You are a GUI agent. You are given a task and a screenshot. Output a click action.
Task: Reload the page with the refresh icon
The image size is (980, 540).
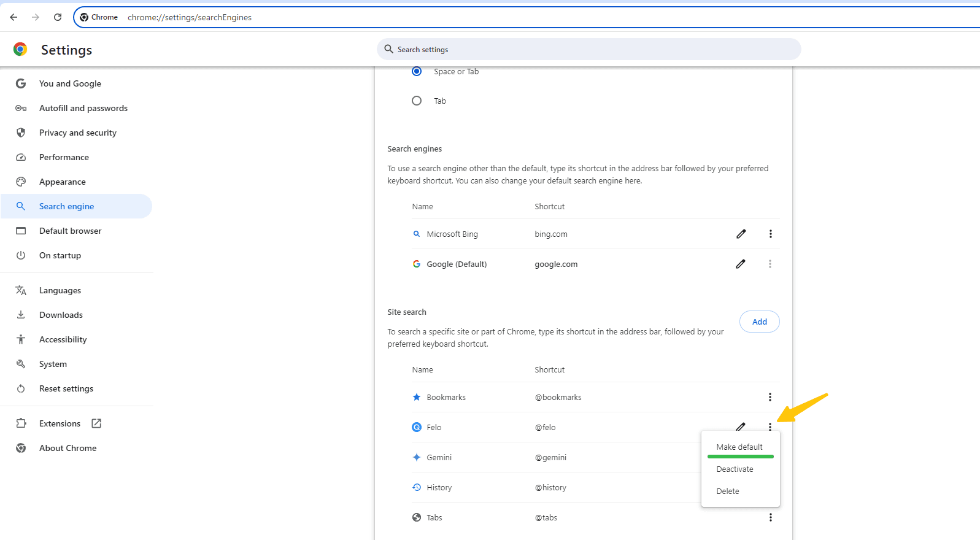pyautogui.click(x=58, y=17)
